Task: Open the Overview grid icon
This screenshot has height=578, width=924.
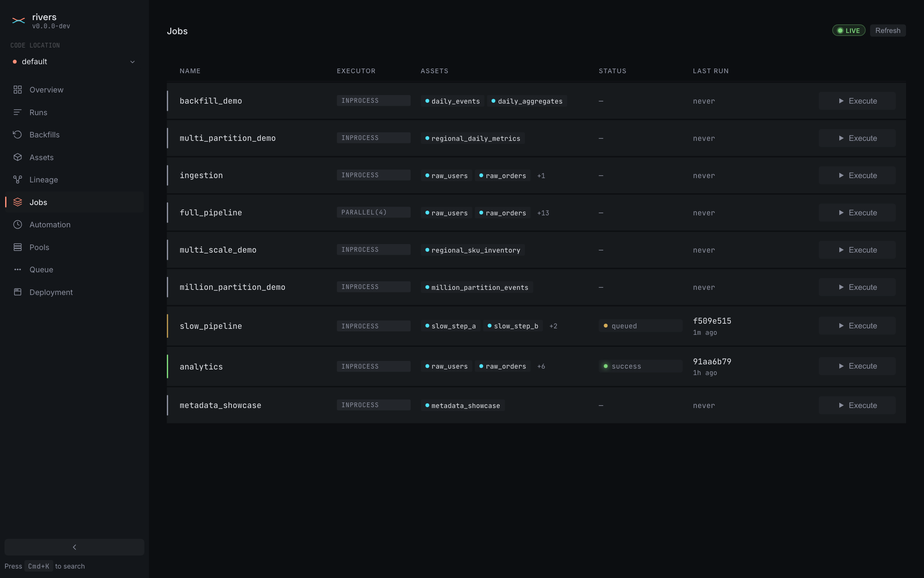Action: [18, 89]
